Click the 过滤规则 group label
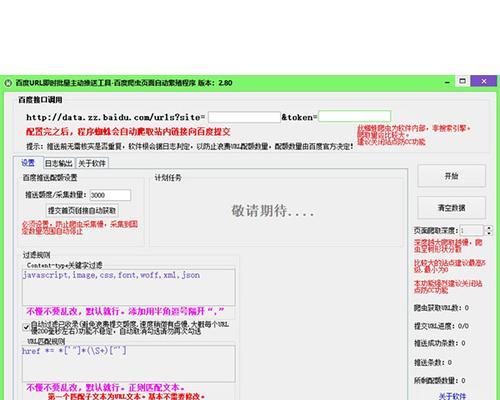Screen dimensions: 500x400 click(x=36, y=255)
